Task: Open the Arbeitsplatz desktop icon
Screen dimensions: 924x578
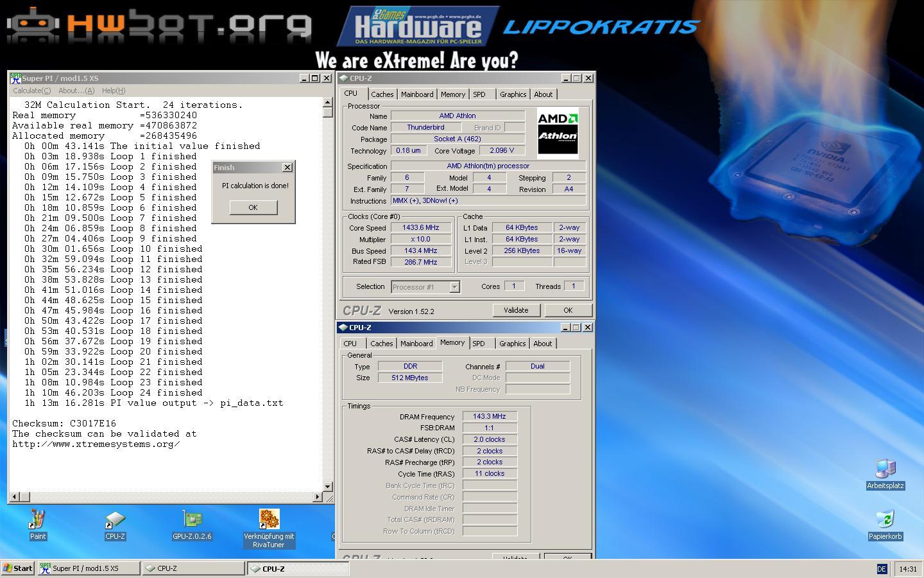Action: pyautogui.click(x=885, y=469)
